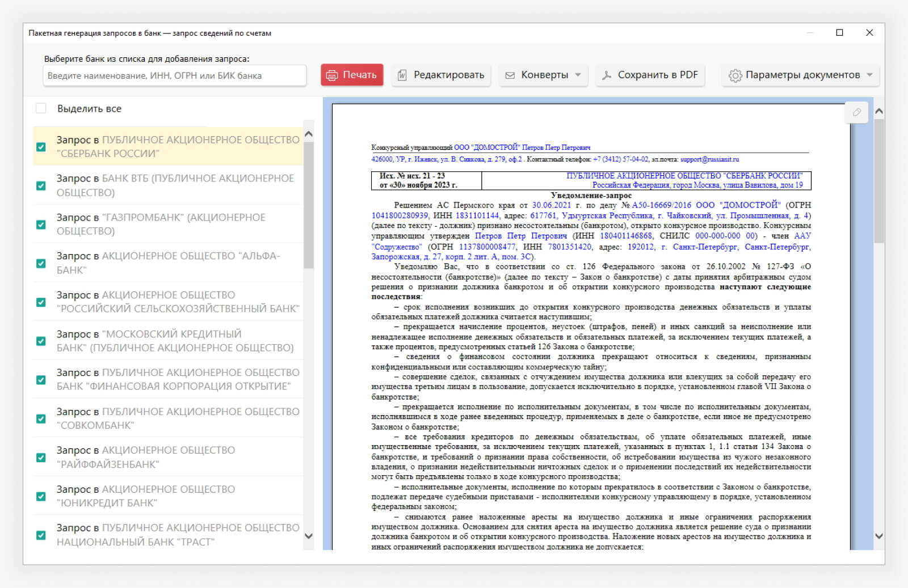Open the Конверты dropdown
908x588 pixels.
coord(543,75)
